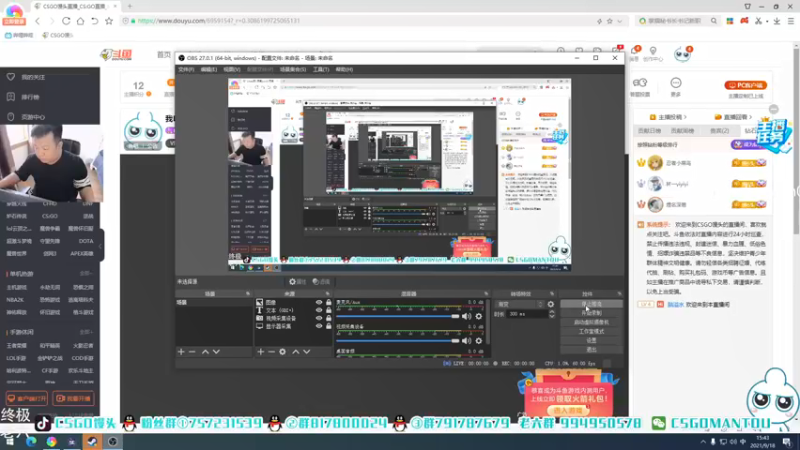Image resolution: width=800 pixels, height=450 pixels.
Task: Enable Studio Mode (工作室模式)
Action: [591, 331]
